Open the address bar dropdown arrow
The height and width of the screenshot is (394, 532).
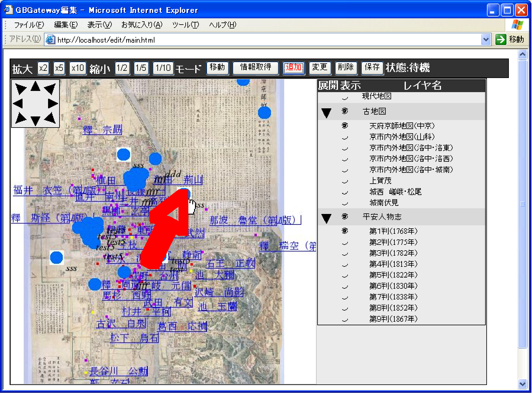click(486, 39)
